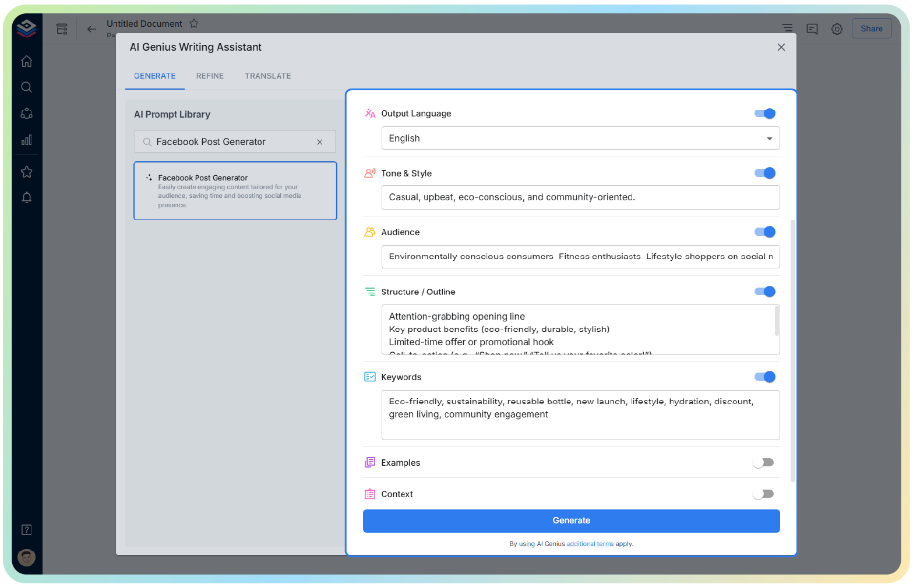Turn on the Context toggle

click(x=763, y=494)
